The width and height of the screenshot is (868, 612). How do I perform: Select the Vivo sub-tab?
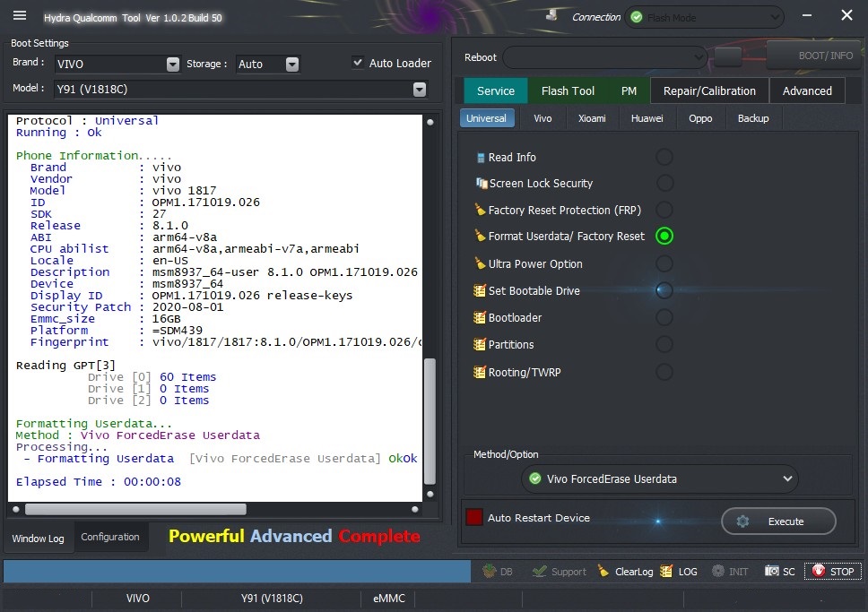(x=542, y=118)
